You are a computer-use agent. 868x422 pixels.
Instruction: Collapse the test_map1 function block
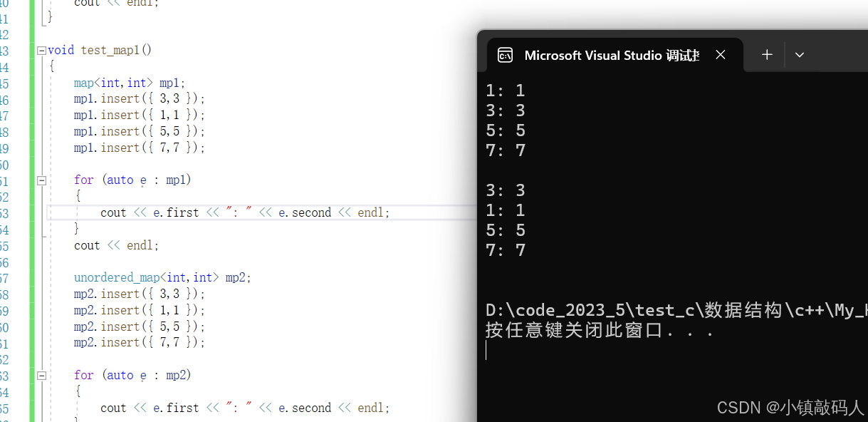(x=41, y=51)
